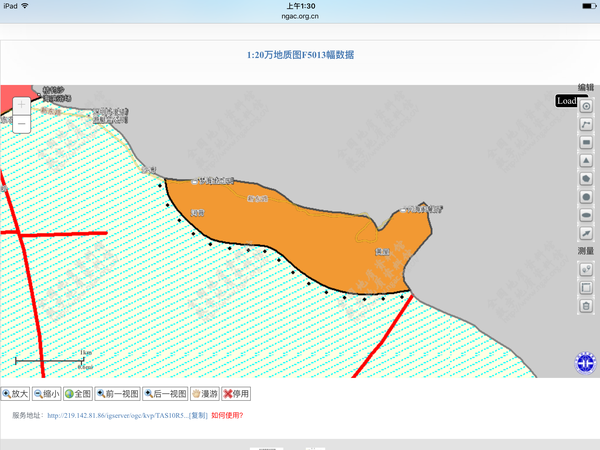Clear measurements with the trash icon
Screen dimensions: 600x450
point(586,306)
